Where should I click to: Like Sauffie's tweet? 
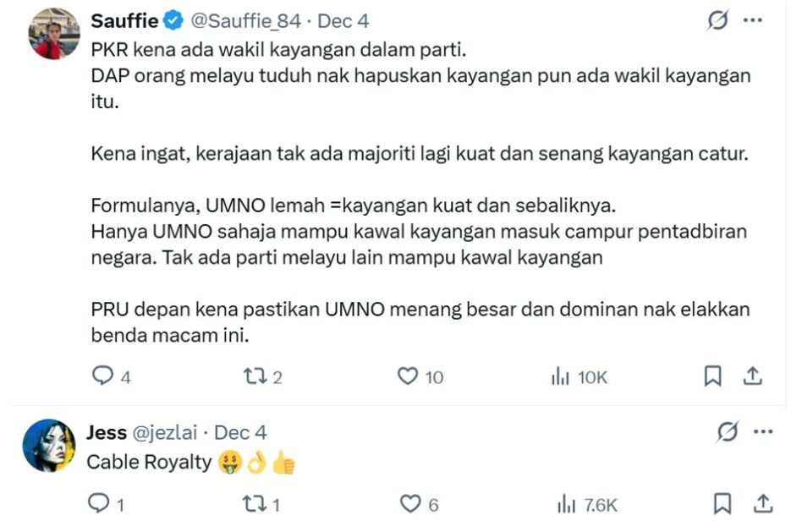click(409, 376)
